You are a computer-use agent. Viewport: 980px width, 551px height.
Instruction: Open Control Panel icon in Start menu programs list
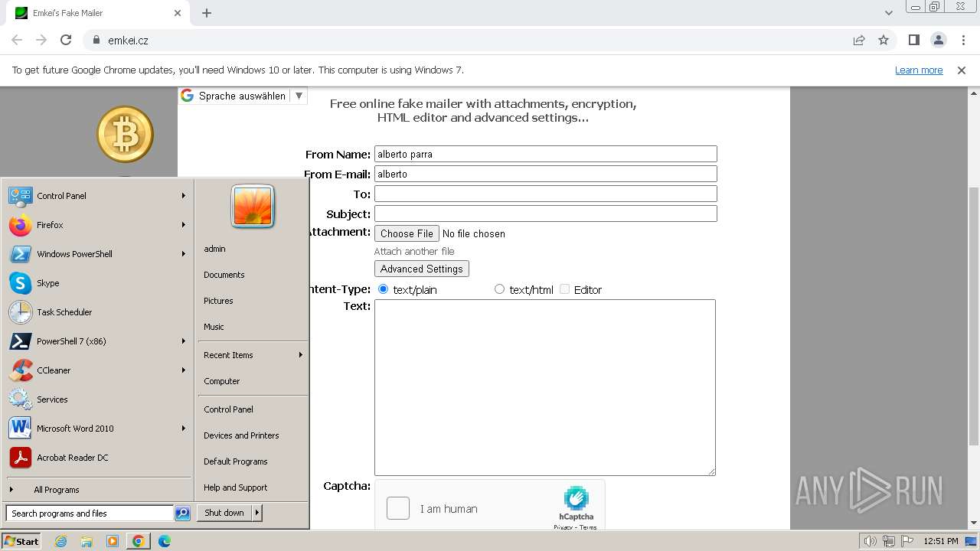[21, 196]
